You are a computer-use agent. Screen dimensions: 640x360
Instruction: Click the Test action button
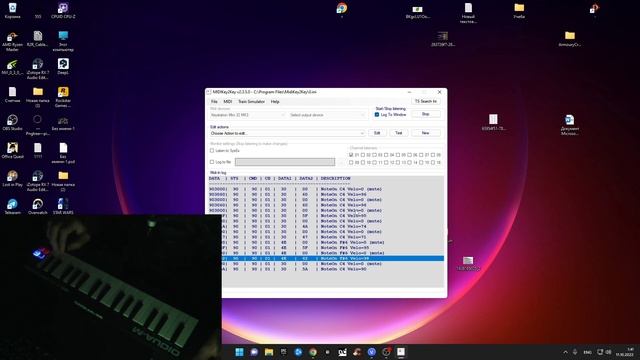(399, 133)
